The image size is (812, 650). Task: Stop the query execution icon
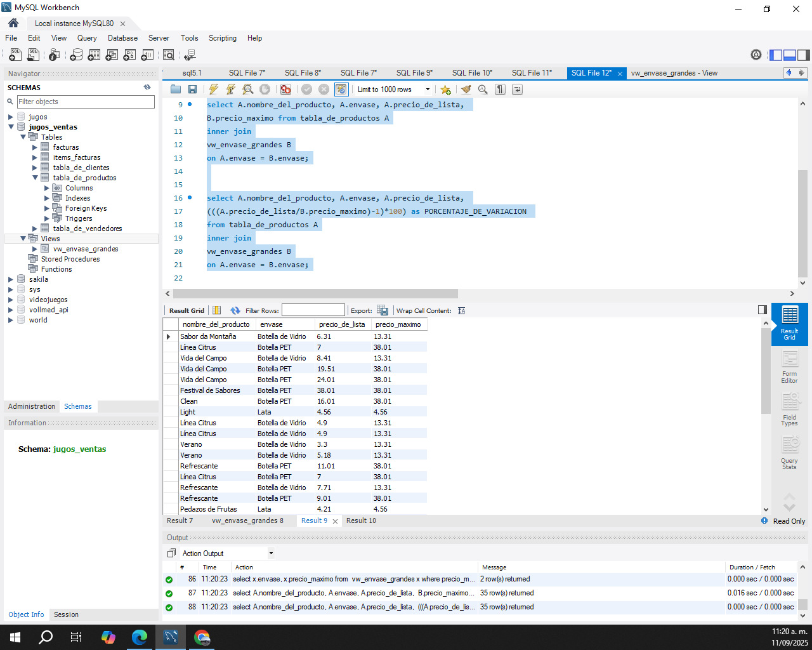point(265,90)
